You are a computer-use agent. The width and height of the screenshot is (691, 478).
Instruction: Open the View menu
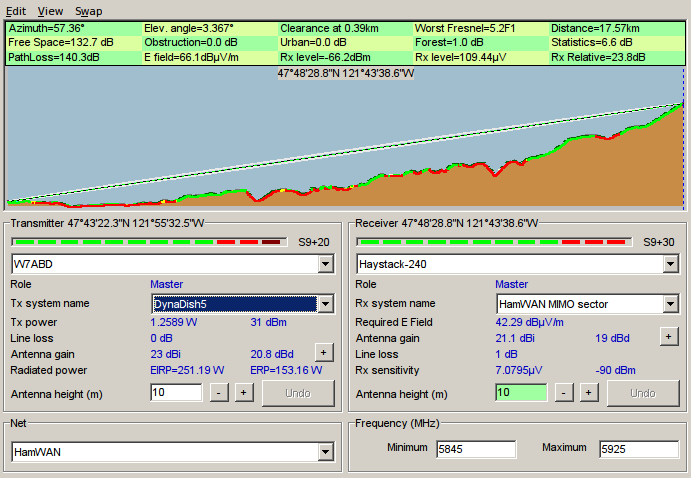point(50,11)
